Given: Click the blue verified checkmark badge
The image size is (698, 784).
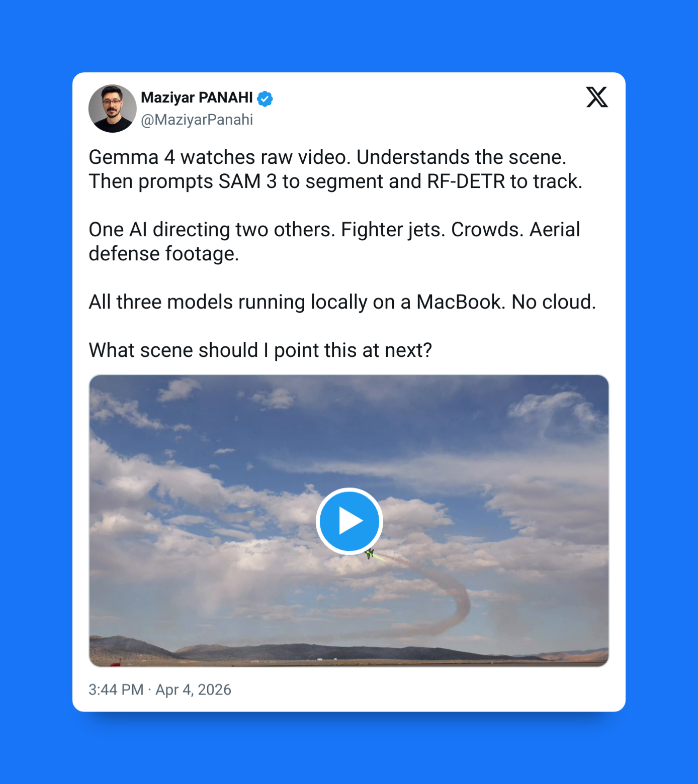Looking at the screenshot, I should pos(265,99).
